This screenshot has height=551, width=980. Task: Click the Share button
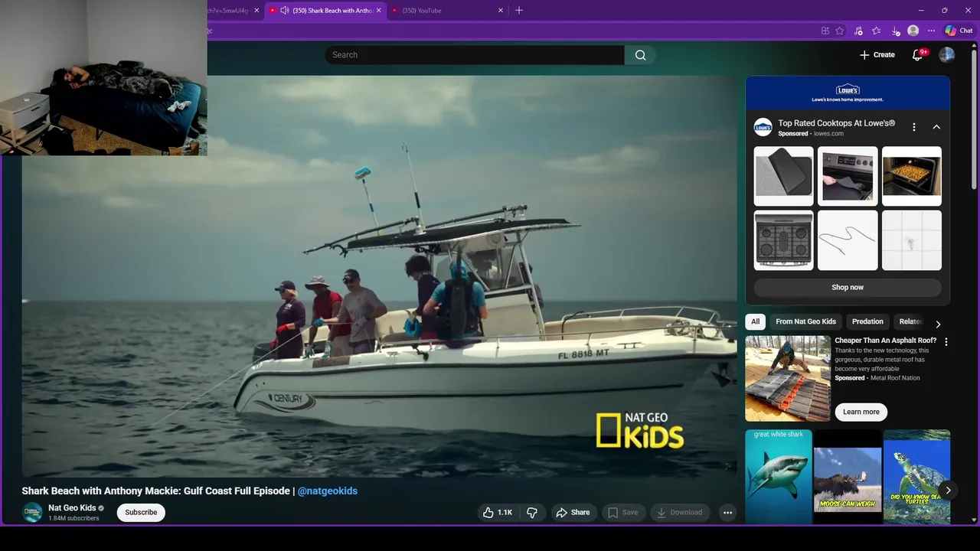click(573, 513)
